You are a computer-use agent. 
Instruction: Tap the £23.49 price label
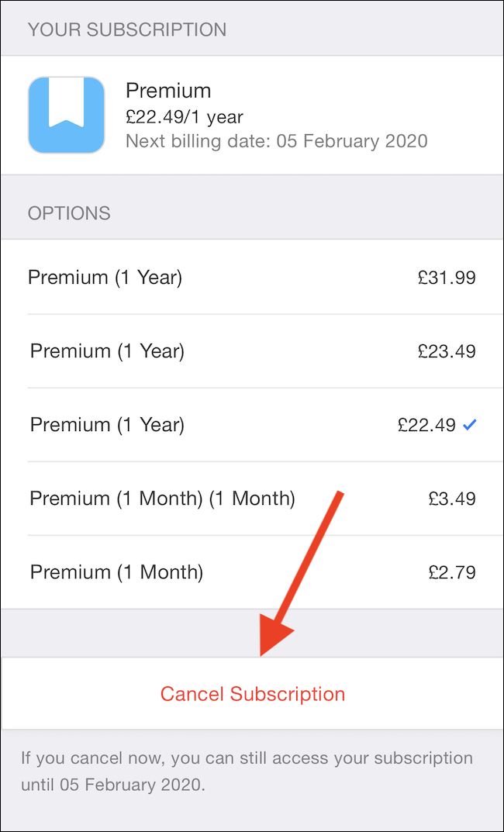click(x=447, y=350)
